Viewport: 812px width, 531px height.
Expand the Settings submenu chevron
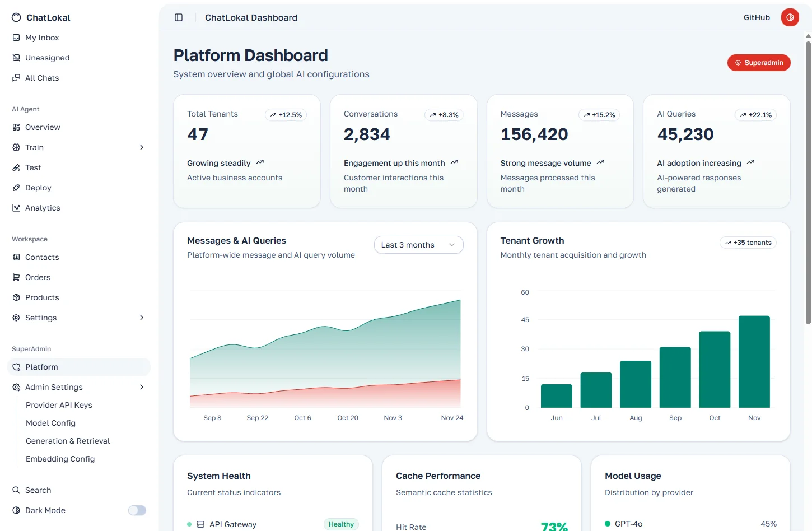(142, 318)
